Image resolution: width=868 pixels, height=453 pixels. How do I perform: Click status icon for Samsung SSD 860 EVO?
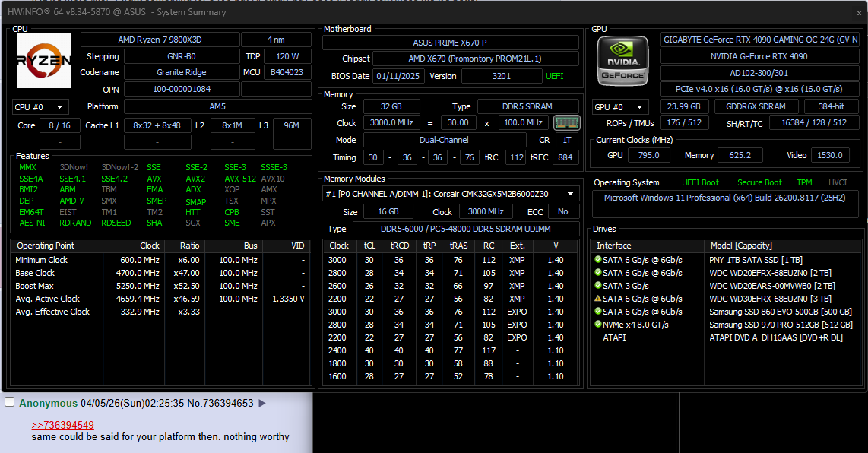click(598, 311)
